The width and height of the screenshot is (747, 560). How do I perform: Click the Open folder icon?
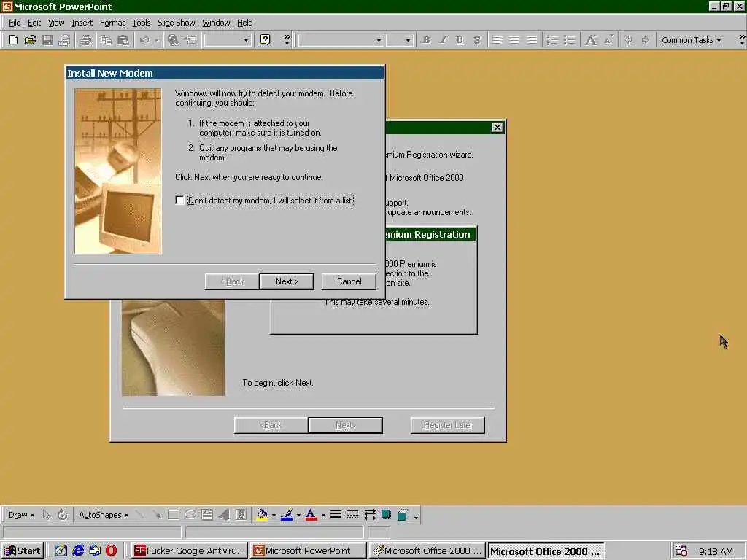click(30, 40)
